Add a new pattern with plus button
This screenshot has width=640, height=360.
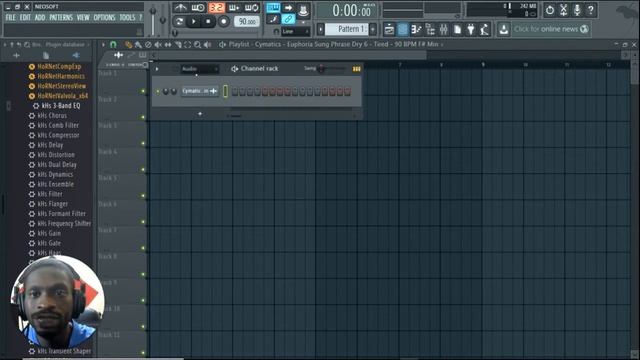click(373, 29)
